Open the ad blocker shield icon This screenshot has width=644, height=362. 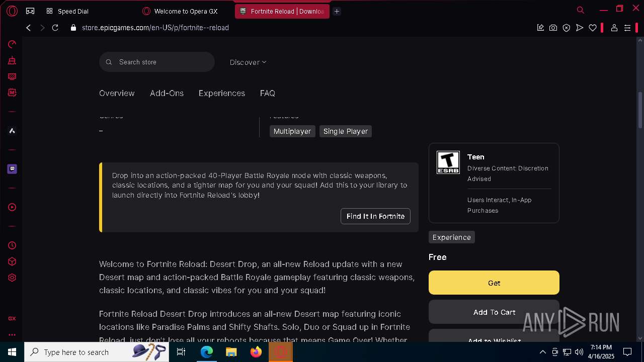click(567, 28)
